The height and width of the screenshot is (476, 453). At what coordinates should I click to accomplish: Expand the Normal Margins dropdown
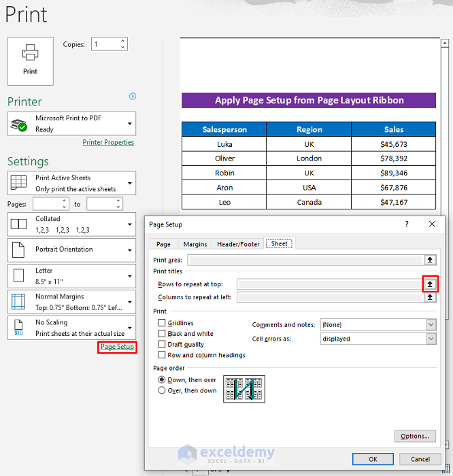(x=130, y=302)
